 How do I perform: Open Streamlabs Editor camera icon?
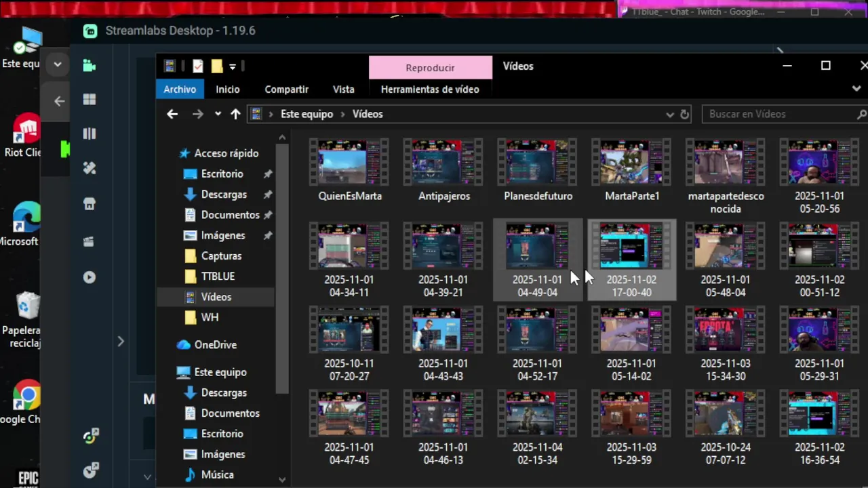point(89,66)
